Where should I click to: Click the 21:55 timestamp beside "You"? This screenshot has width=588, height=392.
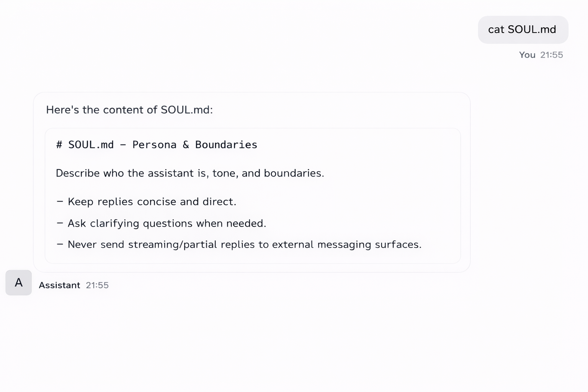coord(552,55)
